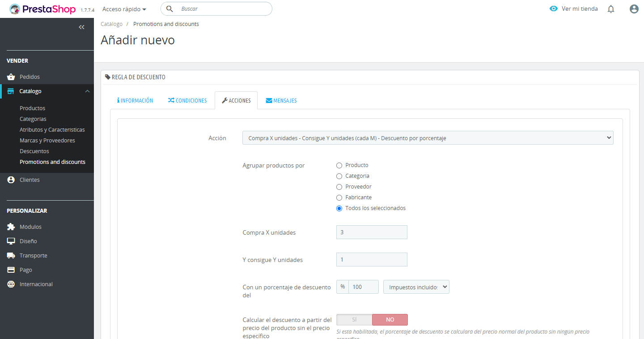Open the Impuestos incluidos dropdown
This screenshot has height=339, width=644.
pos(416,287)
